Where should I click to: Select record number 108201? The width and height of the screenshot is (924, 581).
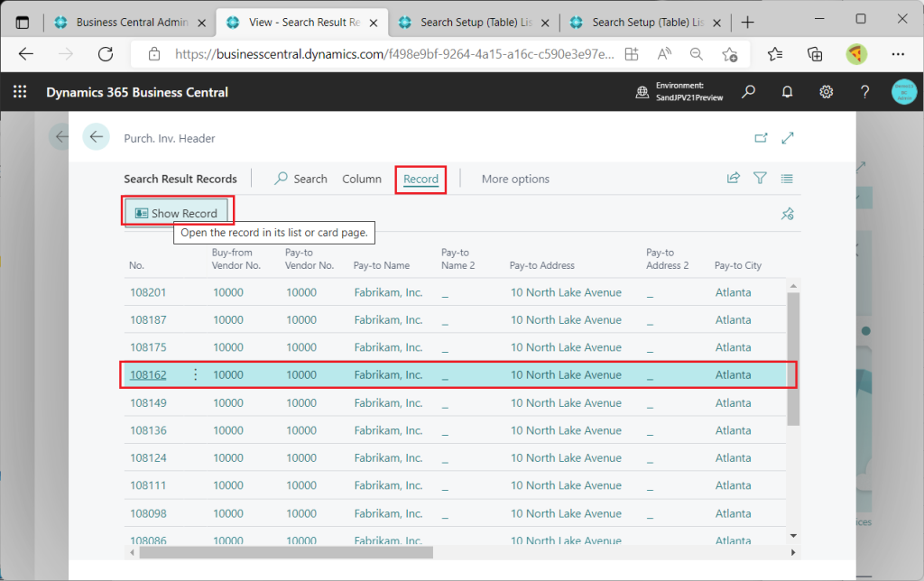coord(148,292)
